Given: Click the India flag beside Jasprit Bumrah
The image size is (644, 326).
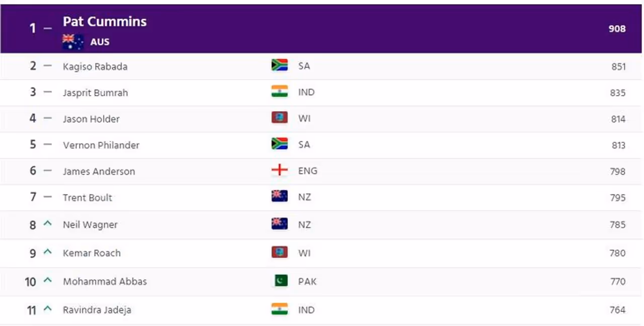Looking at the screenshot, I should pyautogui.click(x=279, y=92).
